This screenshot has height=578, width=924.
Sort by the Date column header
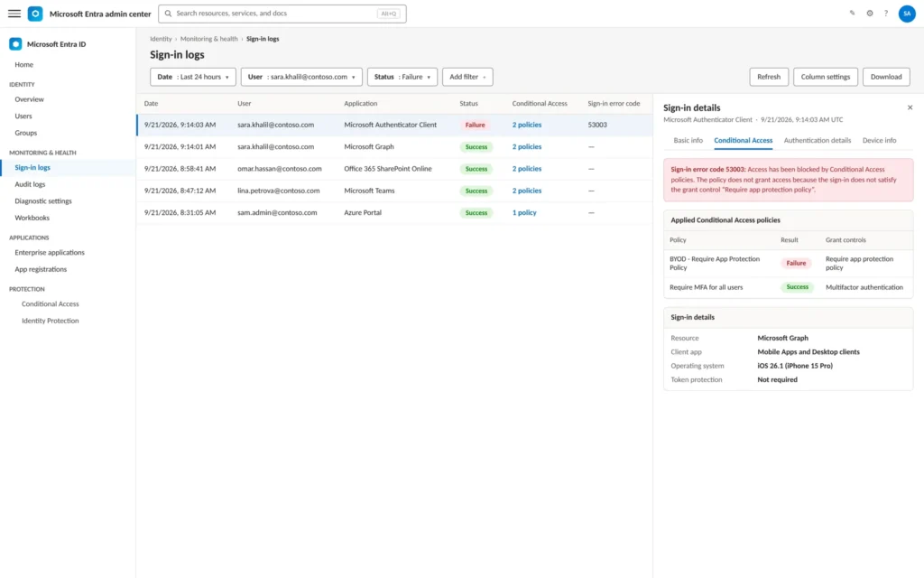point(151,103)
